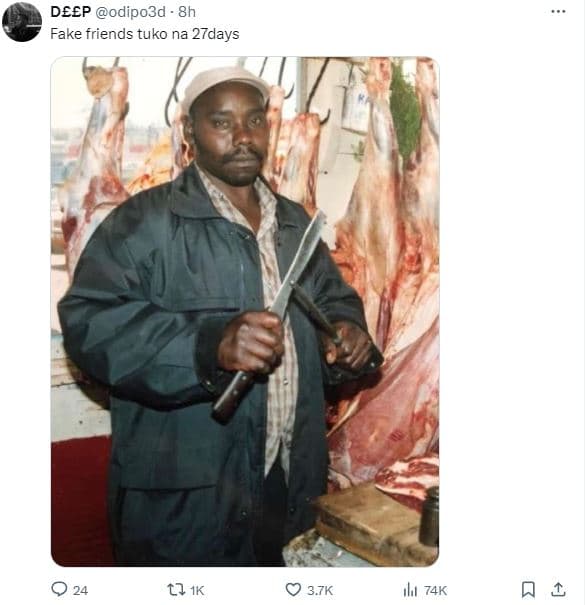Click the 8h timestamp
Viewport: 585px width, 605px height.
coord(187,12)
